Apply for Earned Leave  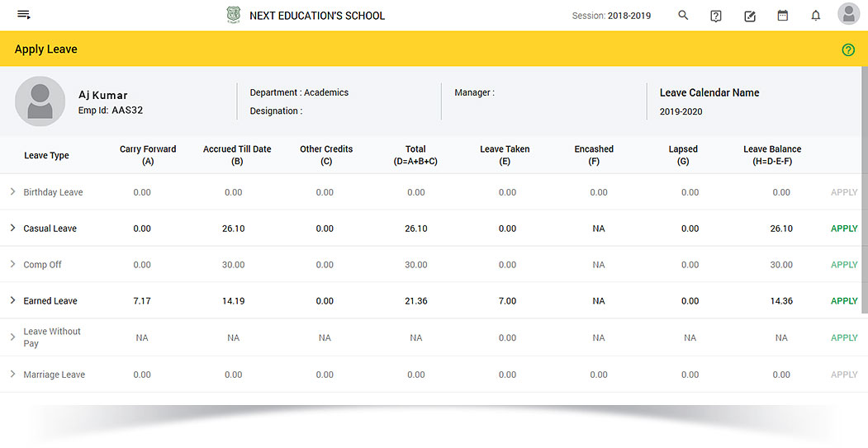pyautogui.click(x=844, y=301)
